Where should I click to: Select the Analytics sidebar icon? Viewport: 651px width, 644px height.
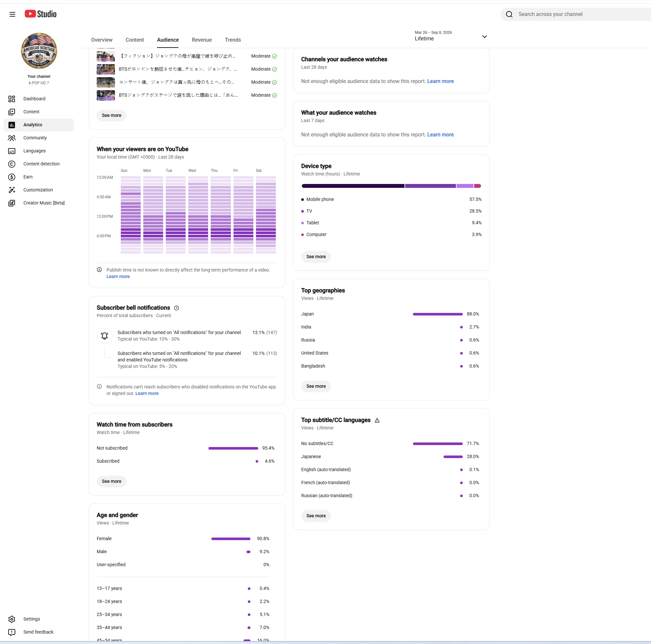12,125
